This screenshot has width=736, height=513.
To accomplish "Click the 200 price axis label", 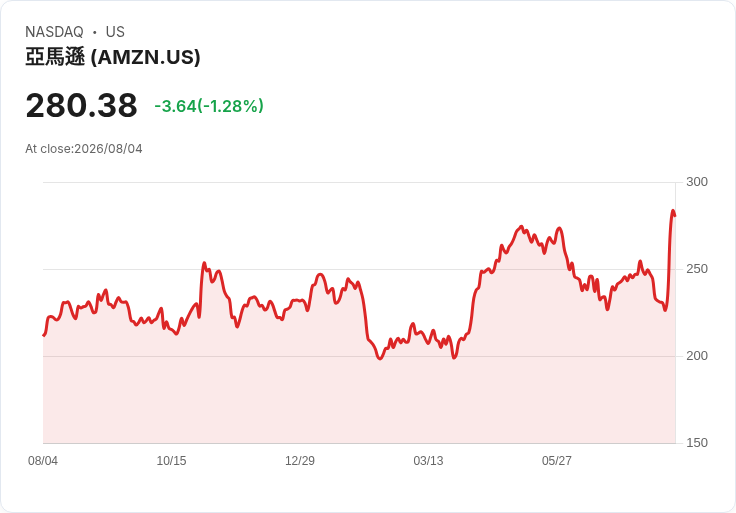I will tap(697, 356).
